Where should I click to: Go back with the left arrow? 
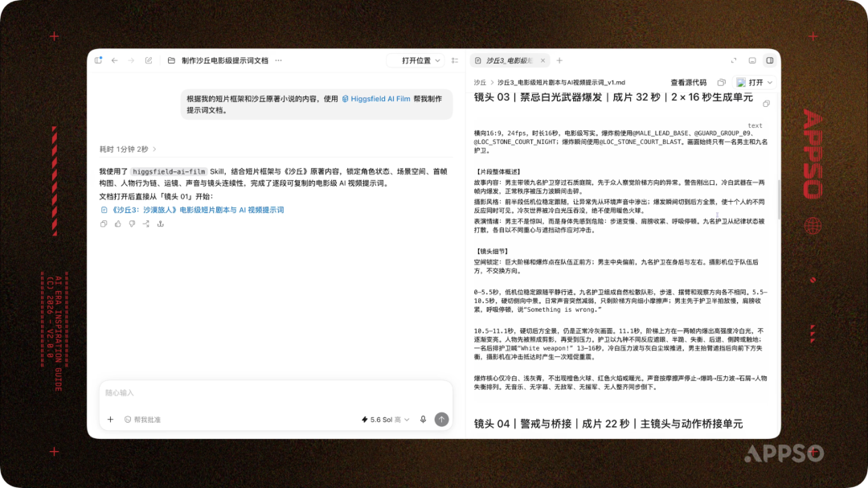point(115,60)
